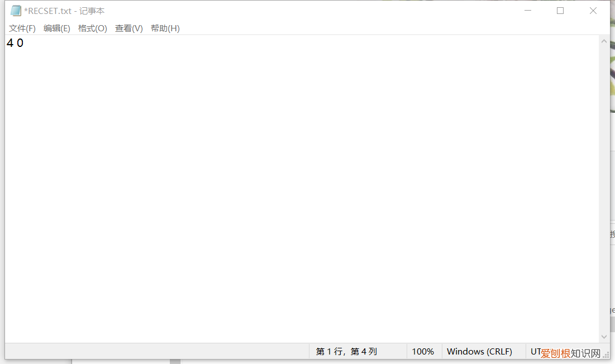Click the "4 0" text on line one
This screenshot has width=615, height=364.
coord(15,43)
